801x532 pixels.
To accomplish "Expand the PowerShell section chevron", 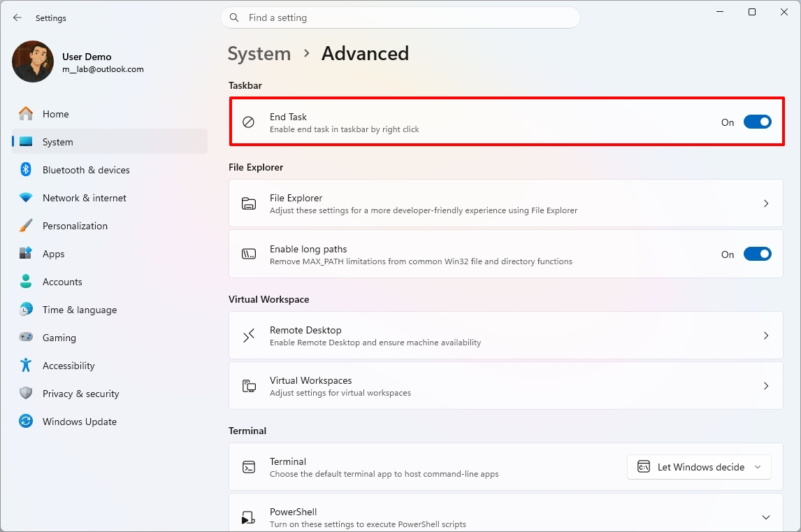I will point(766,517).
